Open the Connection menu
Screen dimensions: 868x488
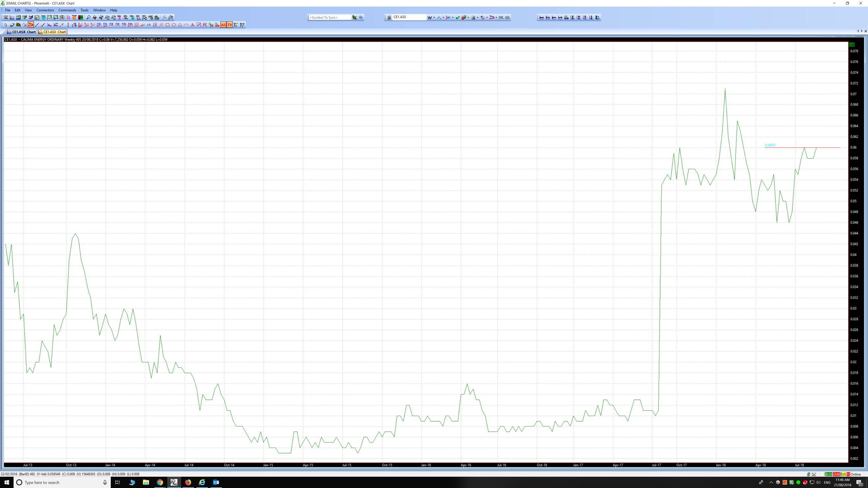tap(45, 10)
